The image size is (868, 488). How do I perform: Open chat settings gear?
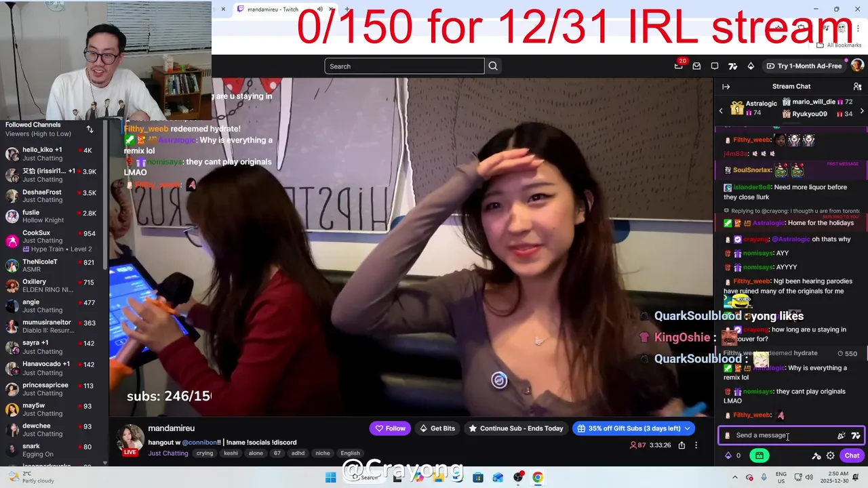830,455
